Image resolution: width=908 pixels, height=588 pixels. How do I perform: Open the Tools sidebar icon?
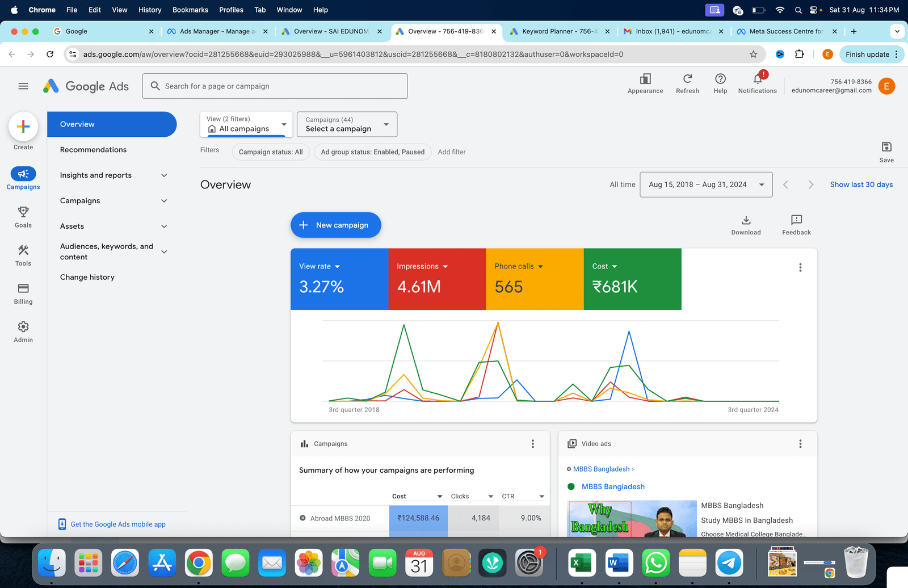(23, 250)
